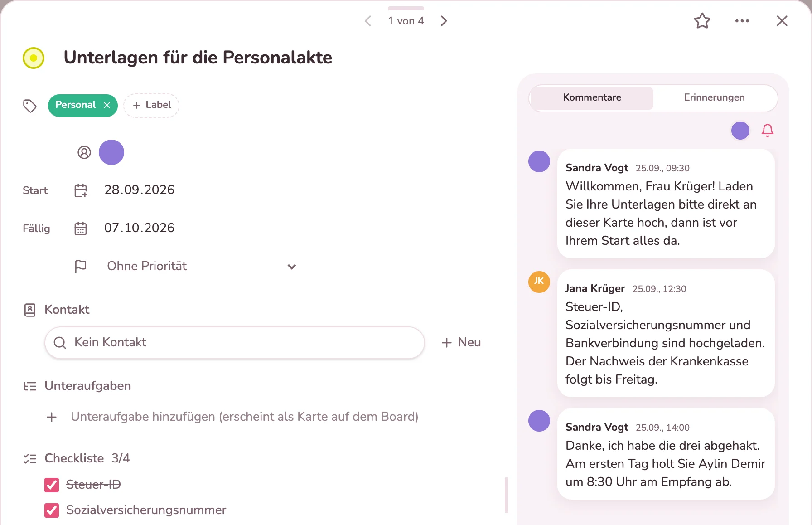Uncheck the Sozialversicherungsnummer checklist item
This screenshot has height=525, width=812.
click(52, 510)
